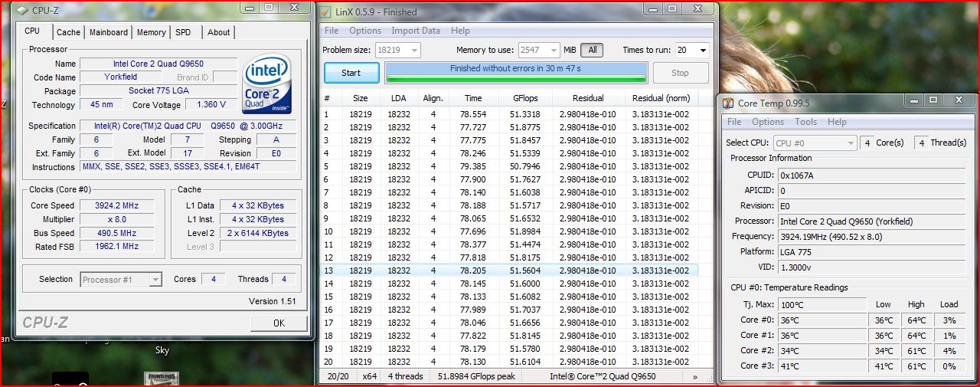Click OK in the CPU-Z window

pyautogui.click(x=279, y=323)
